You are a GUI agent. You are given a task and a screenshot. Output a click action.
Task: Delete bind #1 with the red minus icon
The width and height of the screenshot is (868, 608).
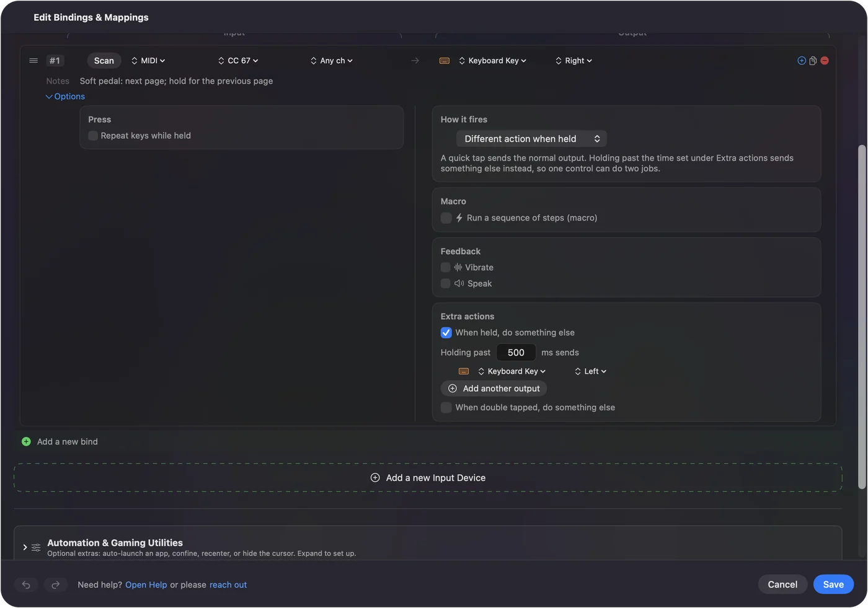pos(825,61)
